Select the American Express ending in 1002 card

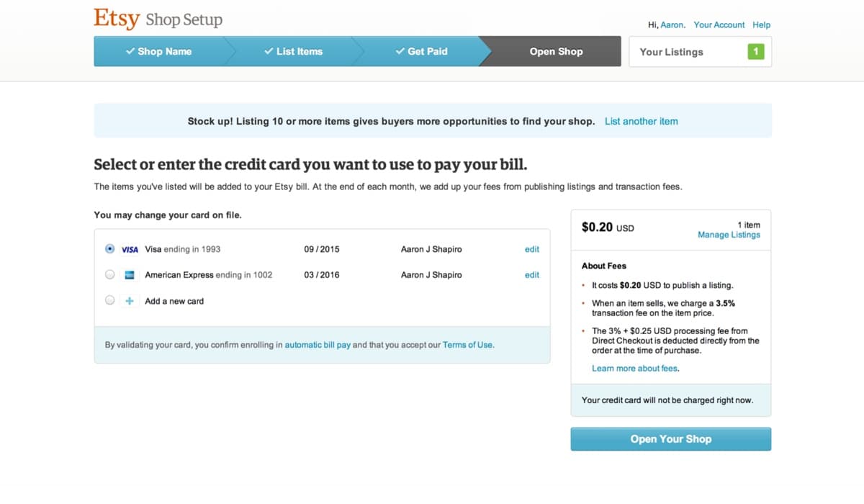[109, 274]
